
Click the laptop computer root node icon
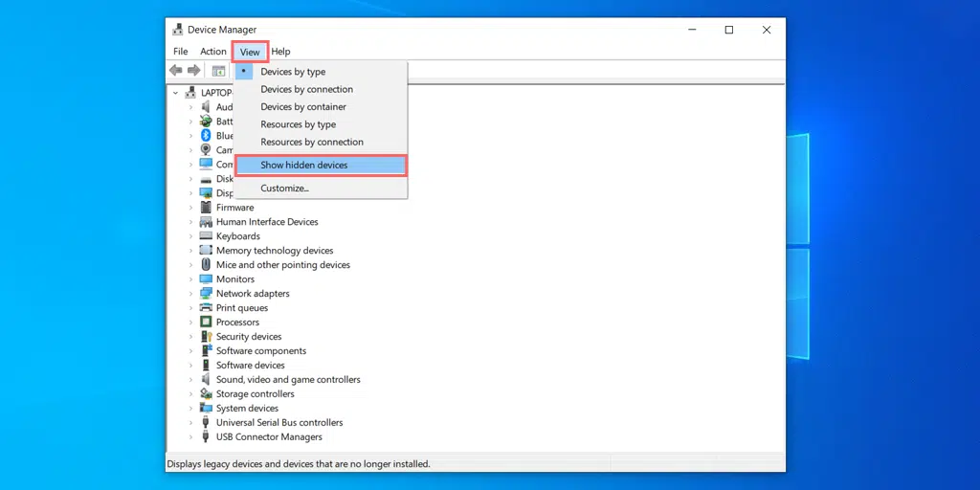[x=190, y=93]
